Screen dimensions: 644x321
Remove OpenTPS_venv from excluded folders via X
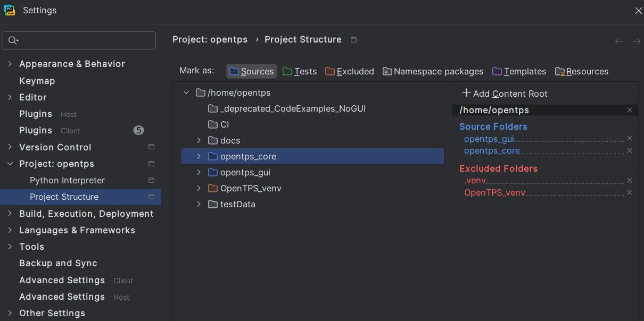(630, 192)
